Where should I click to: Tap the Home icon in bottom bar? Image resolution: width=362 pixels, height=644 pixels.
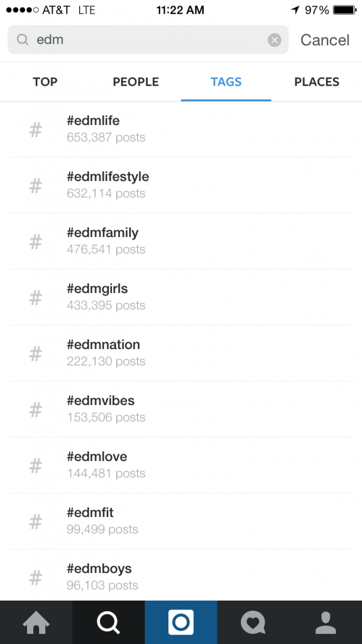tap(36, 623)
